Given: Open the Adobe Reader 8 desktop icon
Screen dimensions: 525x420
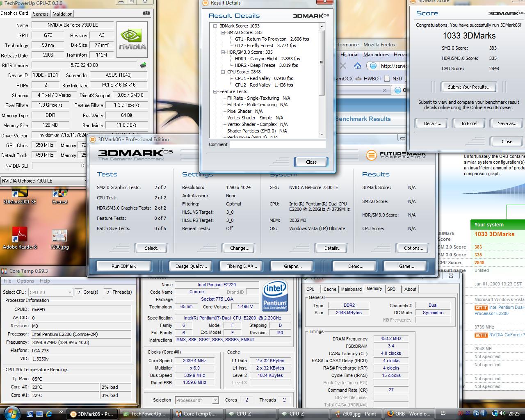Looking at the screenshot, I should pos(20,238).
